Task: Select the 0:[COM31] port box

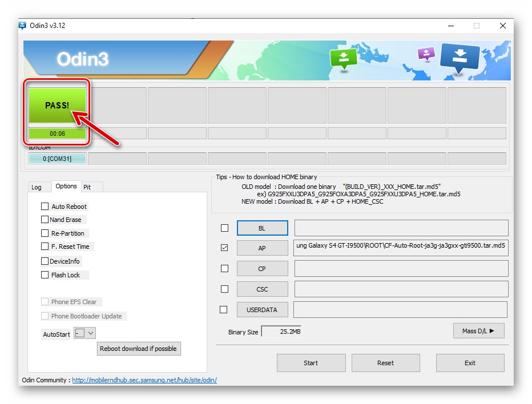Action: coord(57,159)
